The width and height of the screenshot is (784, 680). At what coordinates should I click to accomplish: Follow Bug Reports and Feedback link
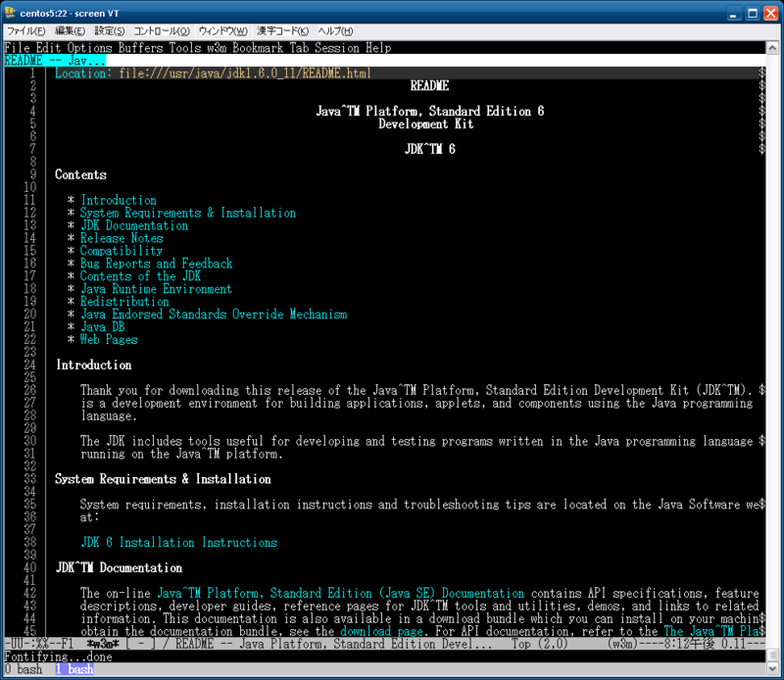157,264
